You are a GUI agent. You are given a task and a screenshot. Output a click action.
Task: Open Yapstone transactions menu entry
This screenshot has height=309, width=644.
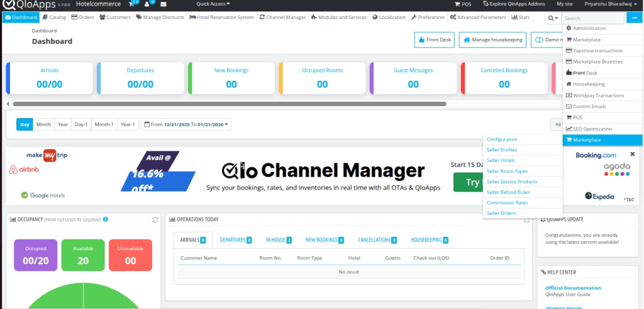(602, 50)
